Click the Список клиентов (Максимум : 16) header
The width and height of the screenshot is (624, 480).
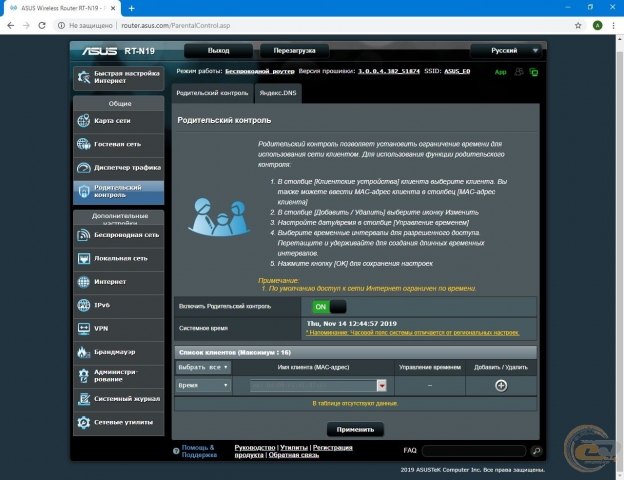click(x=355, y=353)
